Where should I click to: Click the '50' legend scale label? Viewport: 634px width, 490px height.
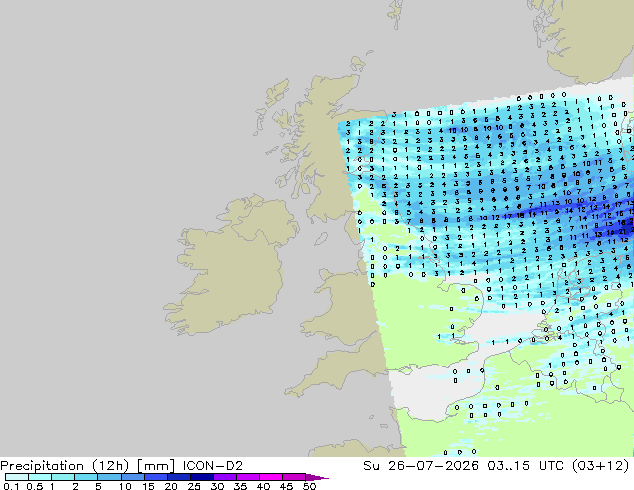(309, 486)
